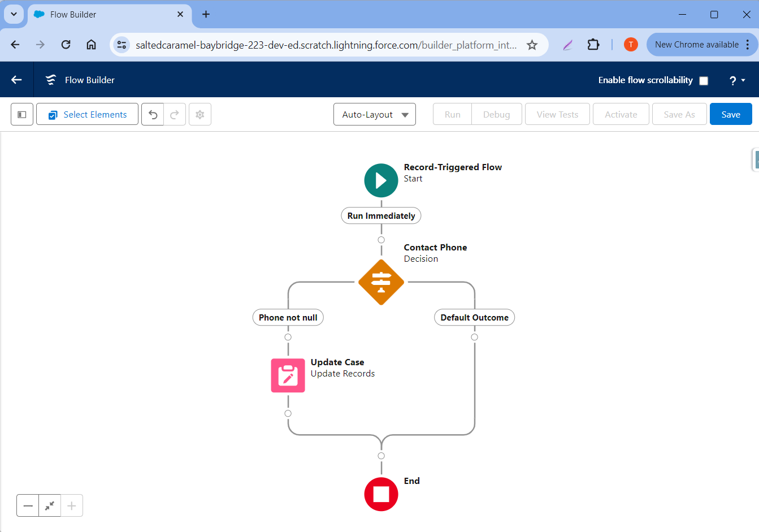Viewport: 759px width, 532px height.
Task: Click the Default Outcome label
Action: click(474, 318)
